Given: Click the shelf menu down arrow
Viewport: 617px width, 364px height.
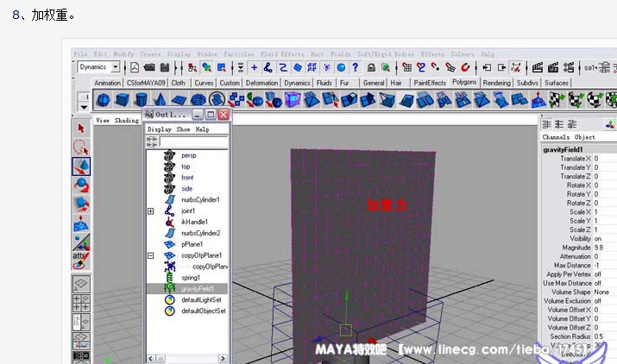Looking at the screenshot, I should click(84, 107).
